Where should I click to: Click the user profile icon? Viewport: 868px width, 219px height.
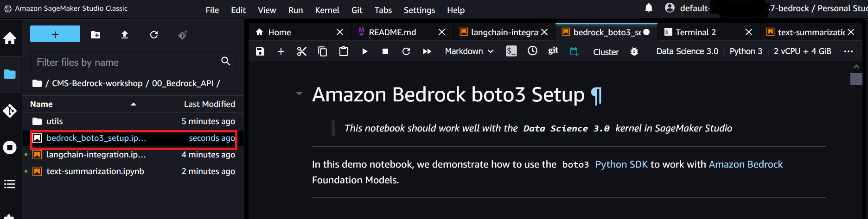[670, 7]
